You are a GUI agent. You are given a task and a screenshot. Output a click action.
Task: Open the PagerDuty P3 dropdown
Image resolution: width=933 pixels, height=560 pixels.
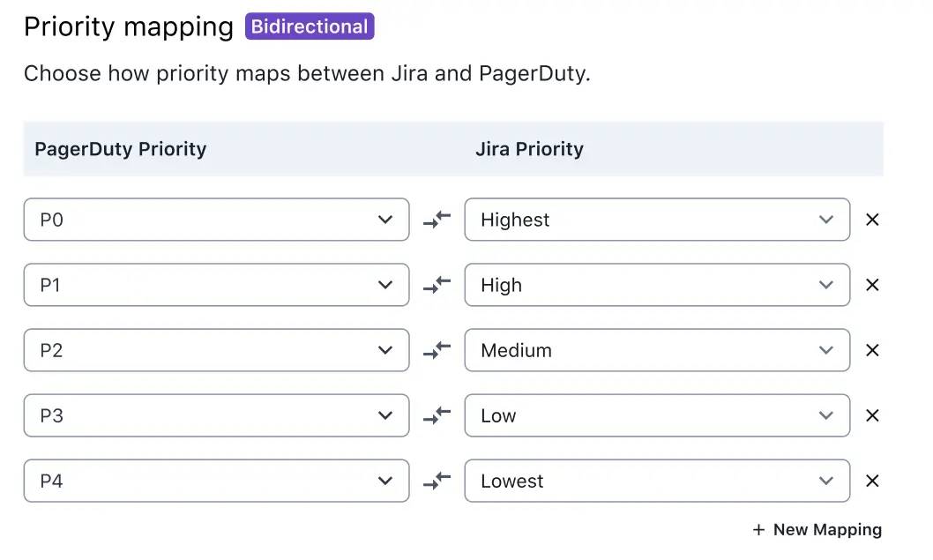(x=216, y=415)
